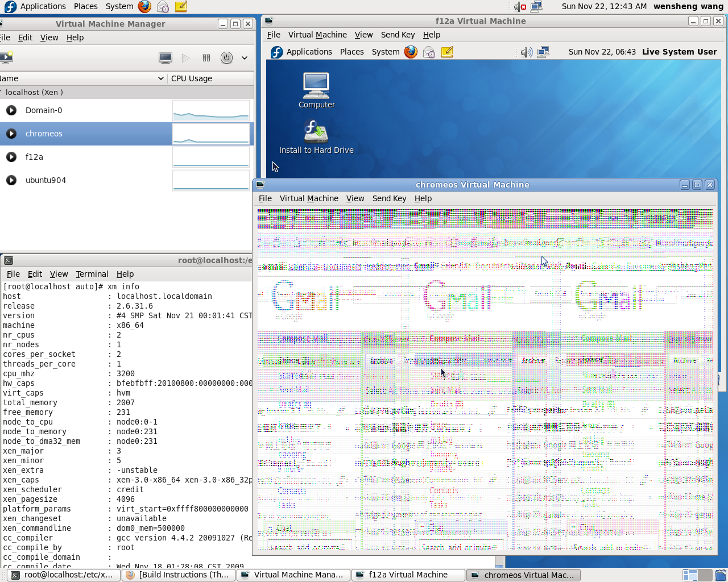Image resolution: width=728 pixels, height=582 pixels.
Task: Open the host System menu
Action: (119, 6)
